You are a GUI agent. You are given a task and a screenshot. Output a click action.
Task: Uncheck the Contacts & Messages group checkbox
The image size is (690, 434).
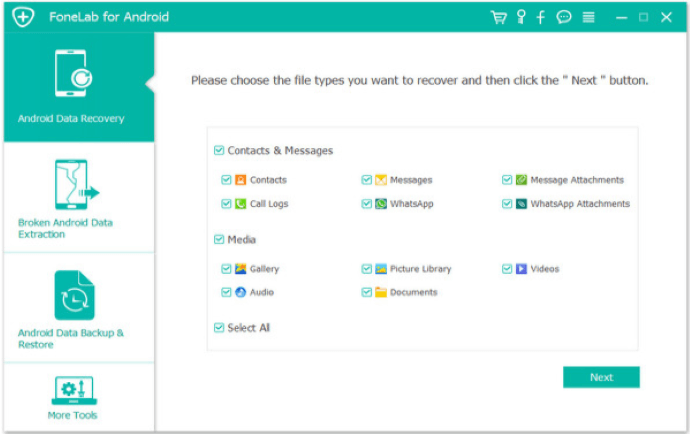pos(219,151)
